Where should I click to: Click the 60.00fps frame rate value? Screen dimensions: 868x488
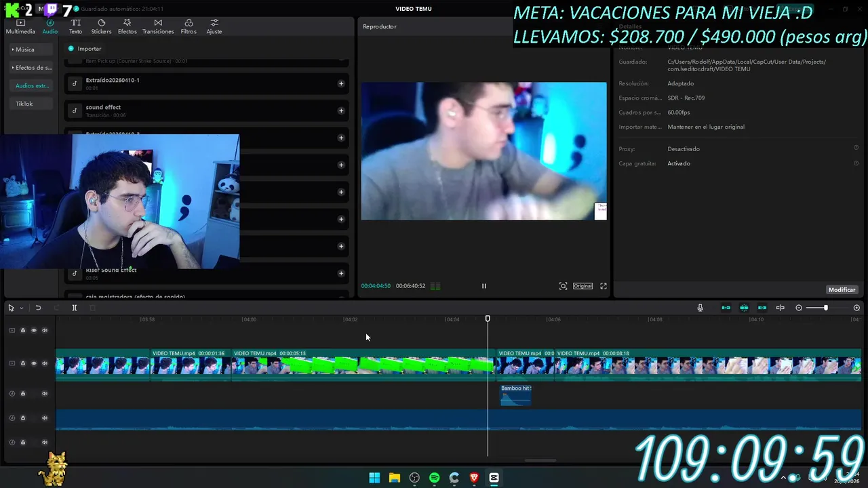pyautogui.click(x=679, y=113)
